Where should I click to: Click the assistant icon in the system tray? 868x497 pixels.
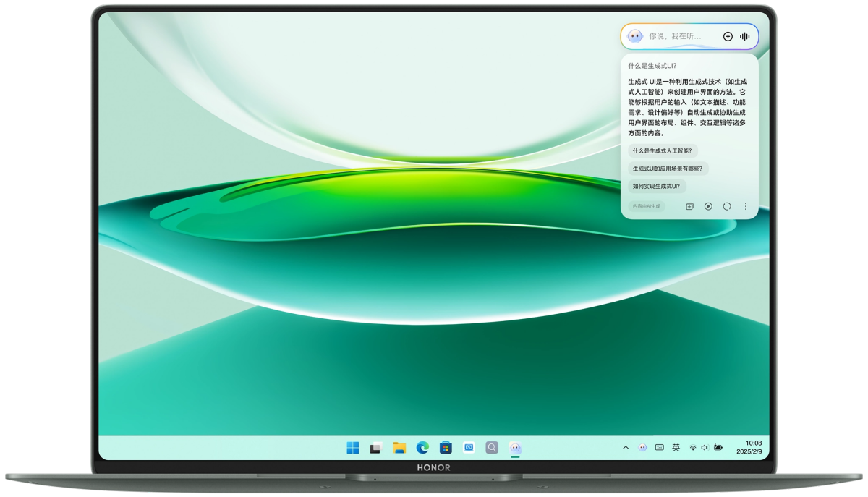(x=642, y=448)
